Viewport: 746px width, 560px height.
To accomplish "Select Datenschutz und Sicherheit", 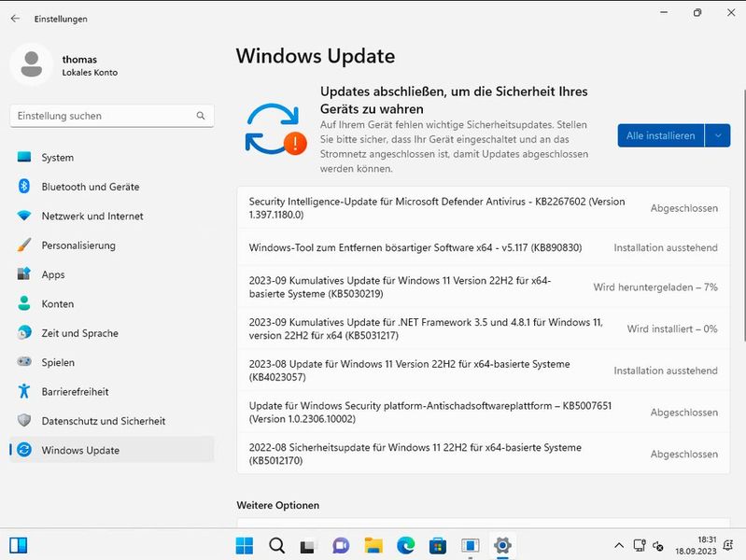I will click(x=112, y=421).
